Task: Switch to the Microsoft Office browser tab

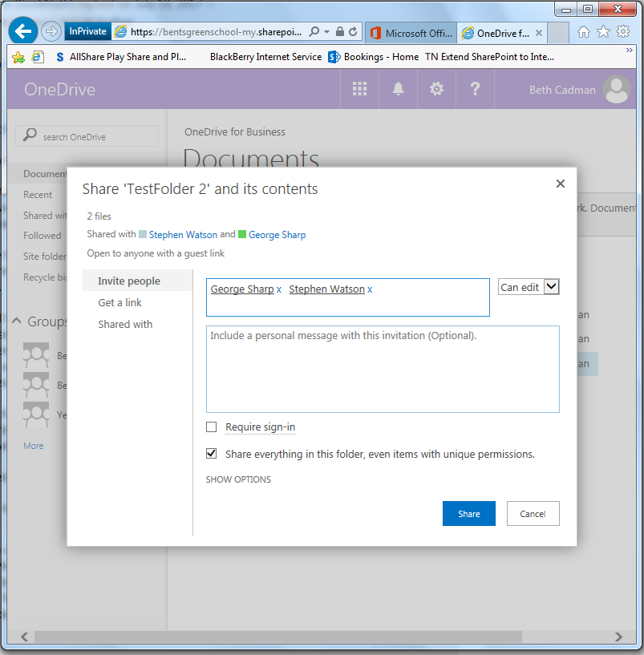Action: pos(411,33)
